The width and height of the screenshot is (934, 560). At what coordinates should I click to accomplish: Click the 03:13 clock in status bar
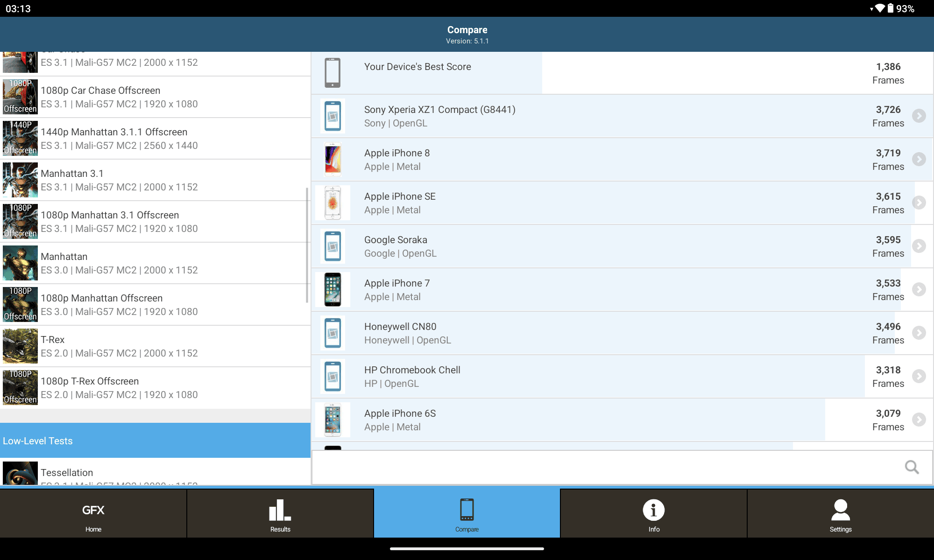tap(18, 8)
